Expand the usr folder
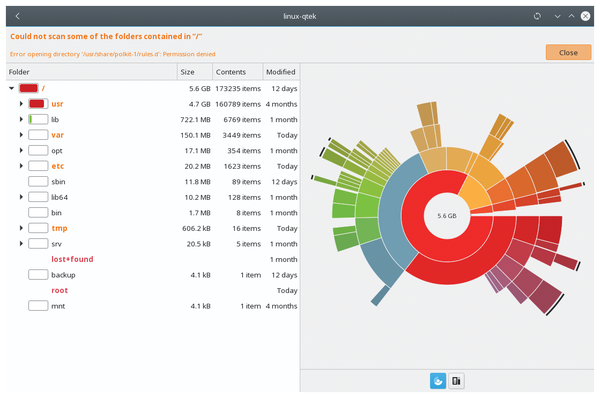The height and width of the screenshot is (398, 600). [21, 104]
